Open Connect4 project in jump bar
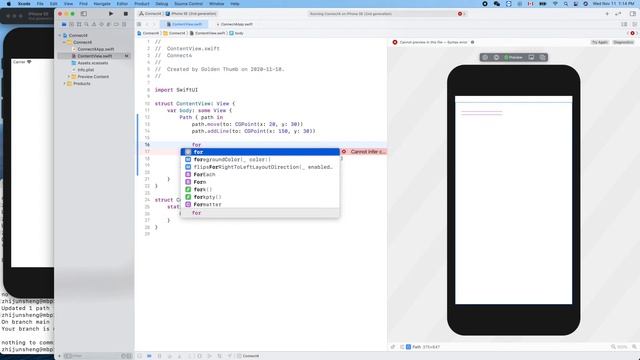 [148, 33]
